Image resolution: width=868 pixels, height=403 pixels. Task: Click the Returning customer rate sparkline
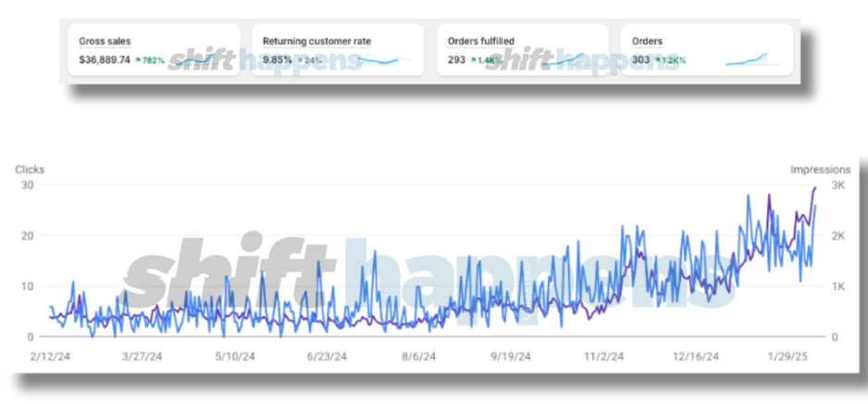385,60
